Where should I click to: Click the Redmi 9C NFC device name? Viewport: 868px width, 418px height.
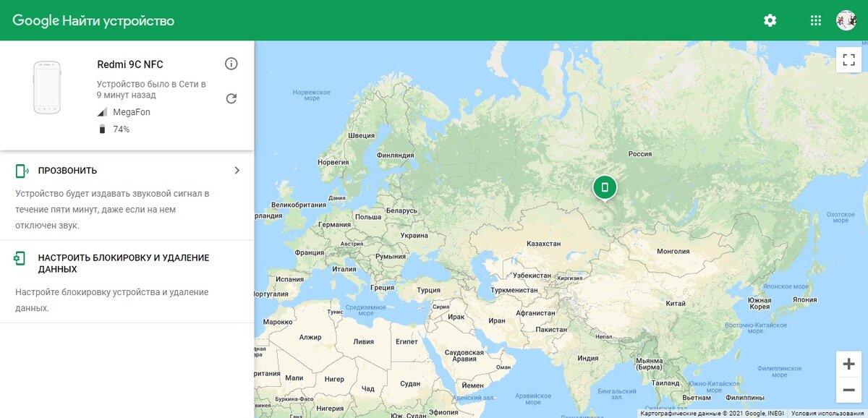[130, 64]
